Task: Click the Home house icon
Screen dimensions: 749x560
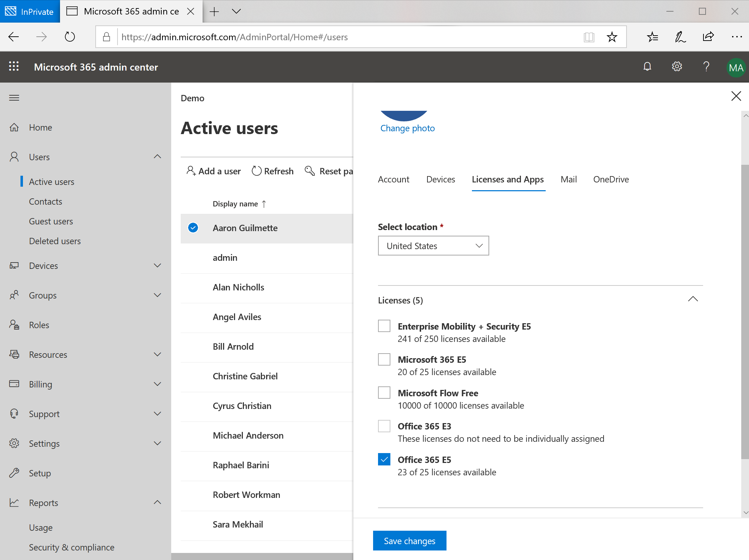Action: (14, 127)
